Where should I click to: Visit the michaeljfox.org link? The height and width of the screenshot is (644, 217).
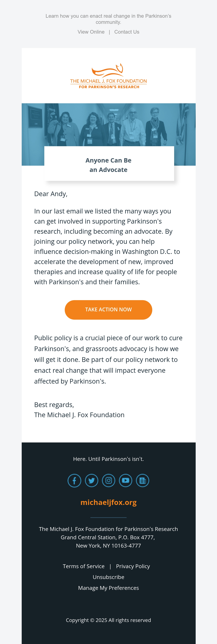point(108,502)
